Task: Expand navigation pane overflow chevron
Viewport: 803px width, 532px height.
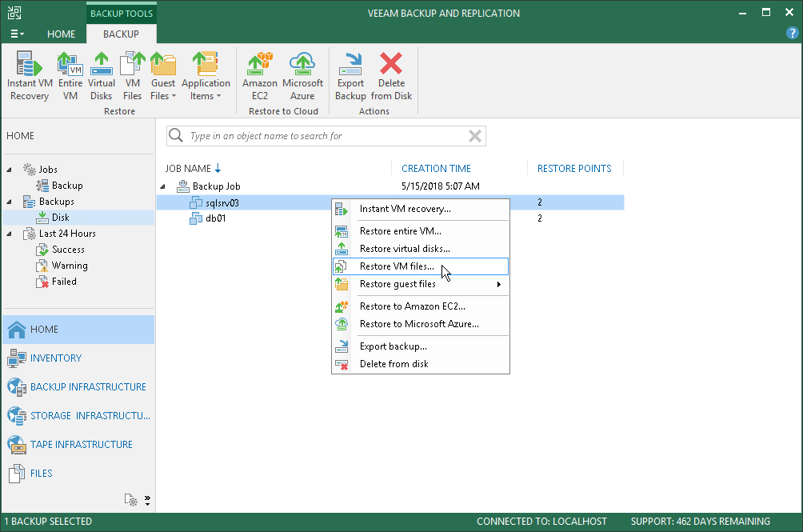Action: click(x=147, y=500)
